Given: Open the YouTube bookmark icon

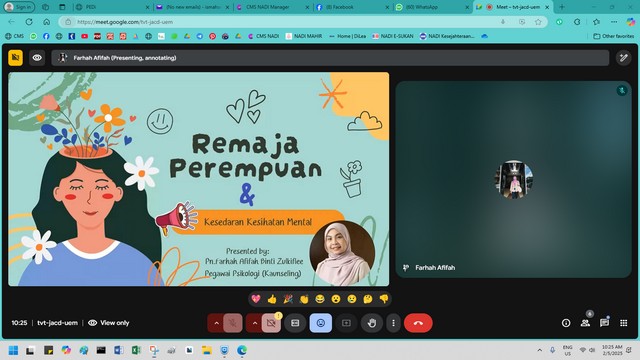Looking at the screenshot, I should (84, 36).
